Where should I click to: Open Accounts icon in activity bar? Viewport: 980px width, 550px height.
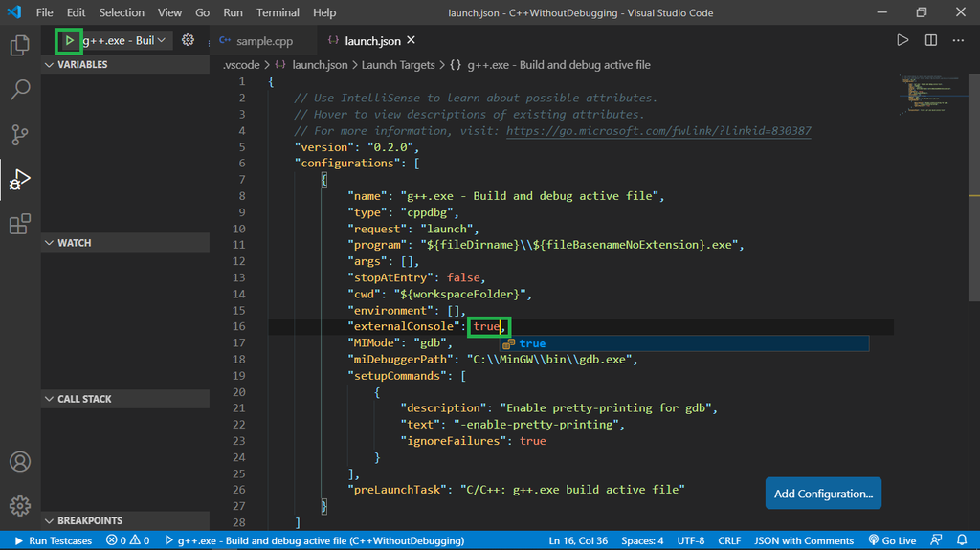20,461
